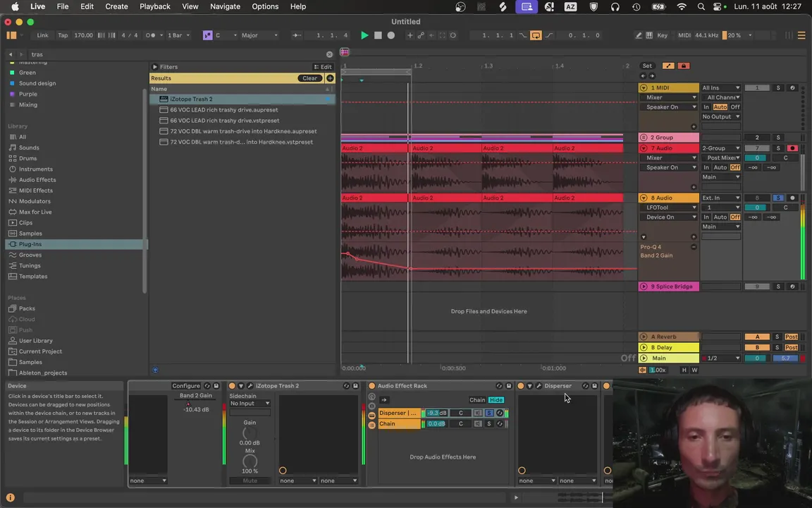812x508 pixels.
Task: Open the Playback menu
Action: pos(155,6)
